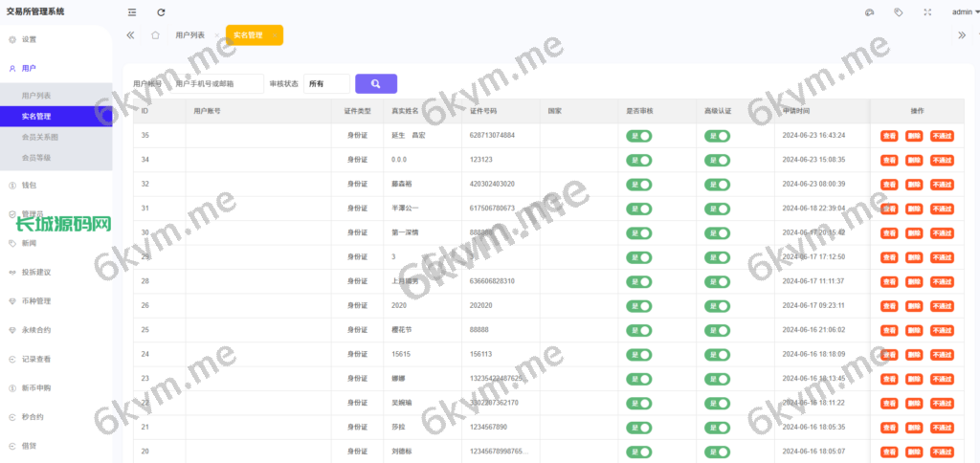Toggle 是否审核 switch for ID 26
The width and height of the screenshot is (980, 463).
(638, 306)
